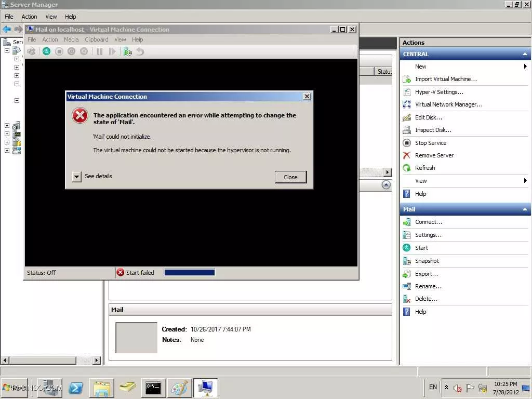The height and width of the screenshot is (399, 532).
Task: Click the blue progress bar in VM status bar
Action: click(189, 272)
